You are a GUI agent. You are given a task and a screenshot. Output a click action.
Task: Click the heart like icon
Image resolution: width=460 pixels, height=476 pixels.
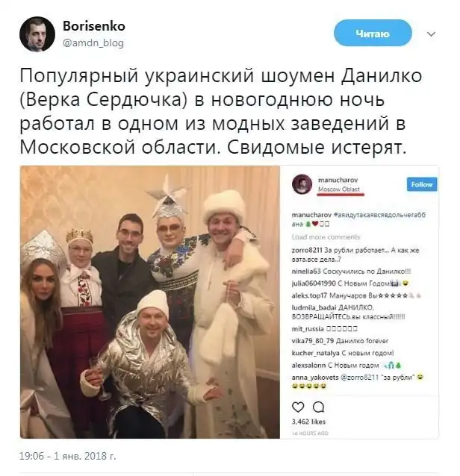click(x=297, y=407)
